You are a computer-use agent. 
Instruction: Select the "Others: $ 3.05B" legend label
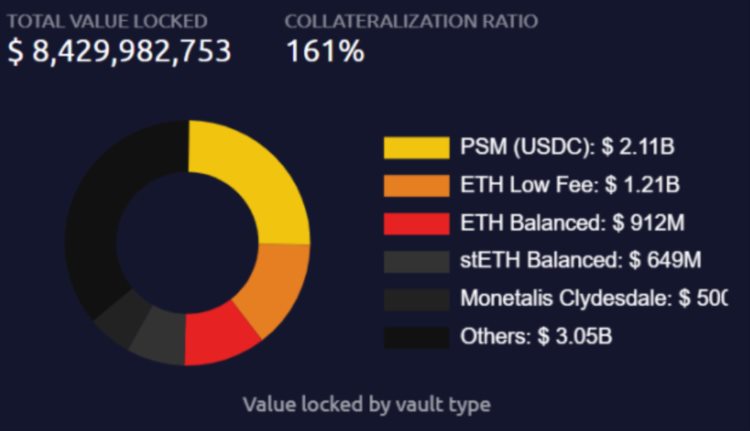536,337
